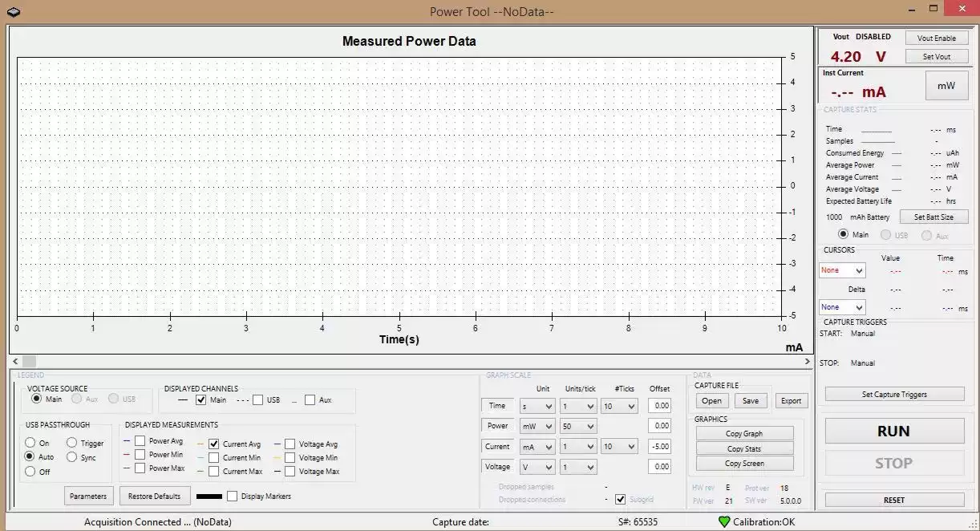Select the USB Passthrough On radio button
The height and width of the screenshot is (531, 980).
click(30, 443)
